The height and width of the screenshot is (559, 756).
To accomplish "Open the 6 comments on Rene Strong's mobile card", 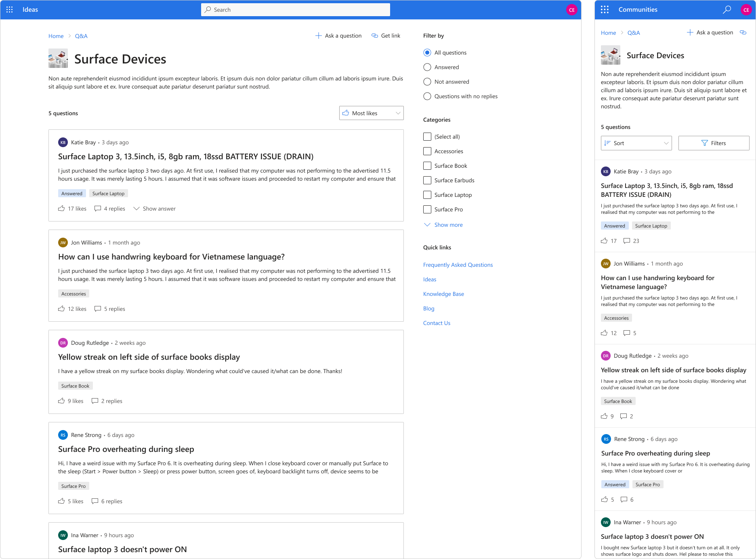I will pyautogui.click(x=627, y=500).
